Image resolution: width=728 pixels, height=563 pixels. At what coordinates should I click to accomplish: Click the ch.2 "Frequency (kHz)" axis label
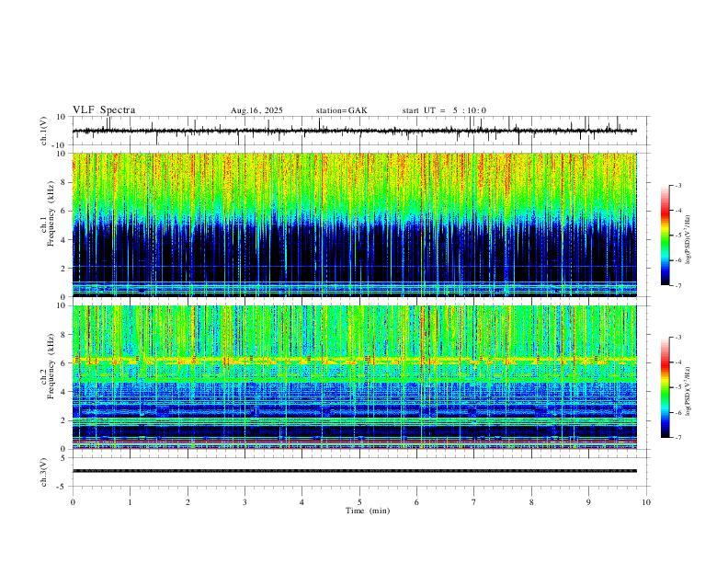coord(51,366)
